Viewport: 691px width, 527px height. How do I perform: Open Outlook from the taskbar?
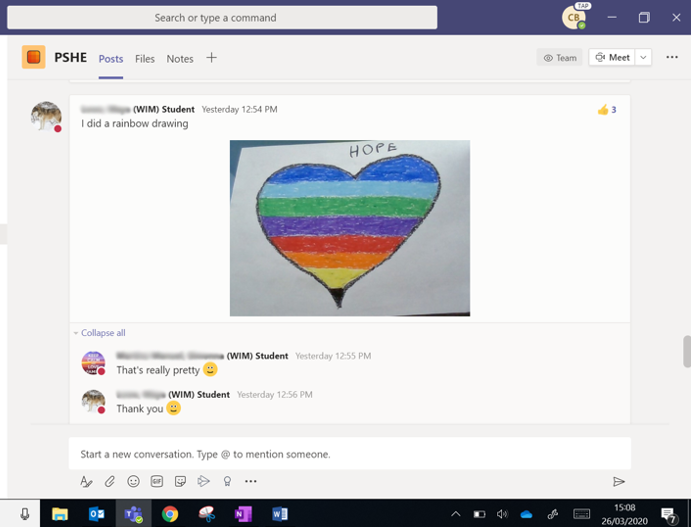tap(97, 514)
